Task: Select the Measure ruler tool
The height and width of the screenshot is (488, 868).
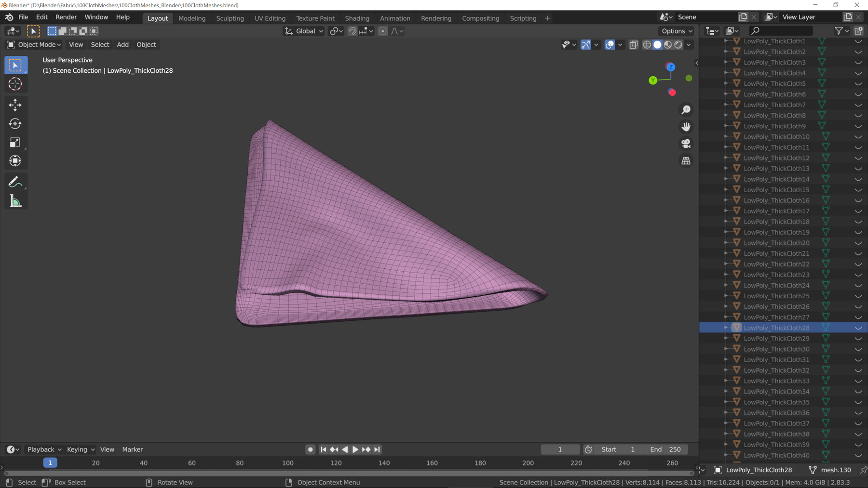Action: [x=15, y=201]
